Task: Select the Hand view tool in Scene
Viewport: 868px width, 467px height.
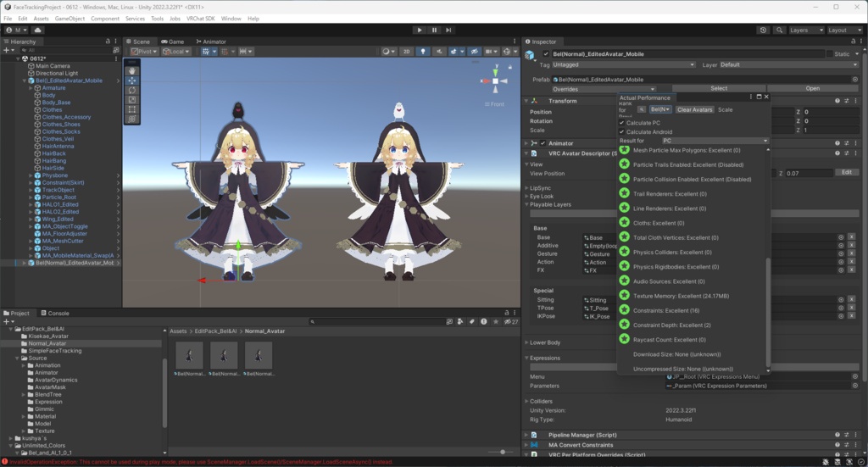Action: [x=131, y=71]
